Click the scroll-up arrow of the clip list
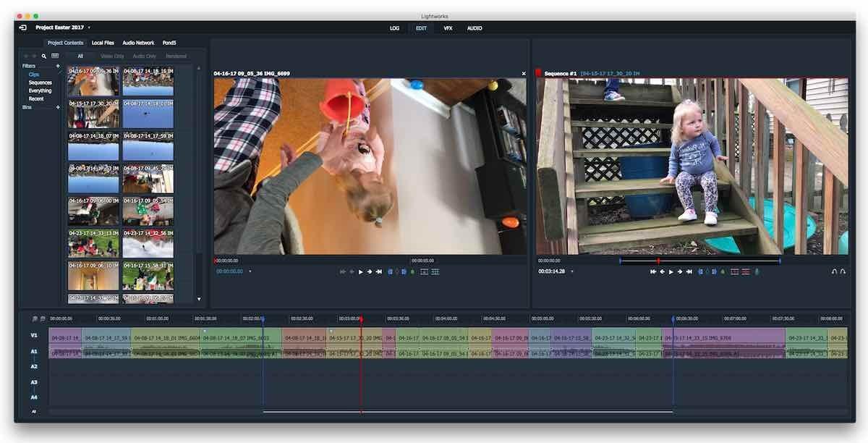The height and width of the screenshot is (443, 868). click(199, 68)
